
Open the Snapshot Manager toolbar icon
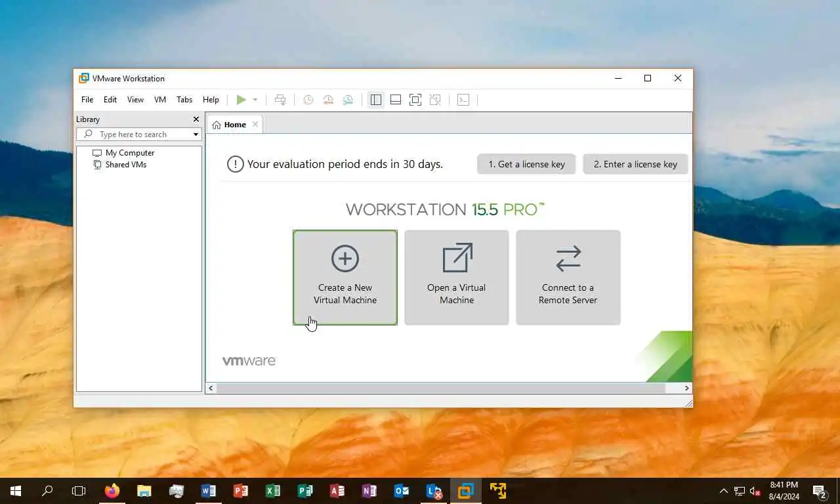348,100
